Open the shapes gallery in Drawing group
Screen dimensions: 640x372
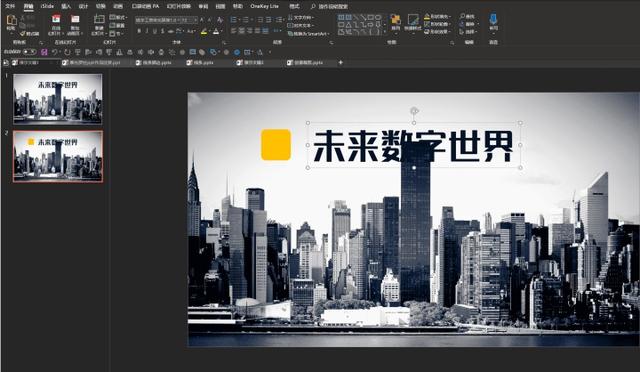(361, 25)
